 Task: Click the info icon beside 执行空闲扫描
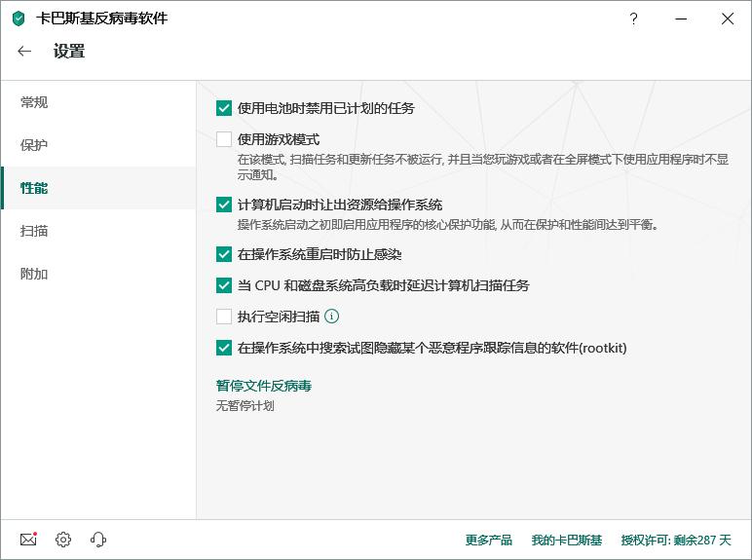pyautogui.click(x=332, y=316)
